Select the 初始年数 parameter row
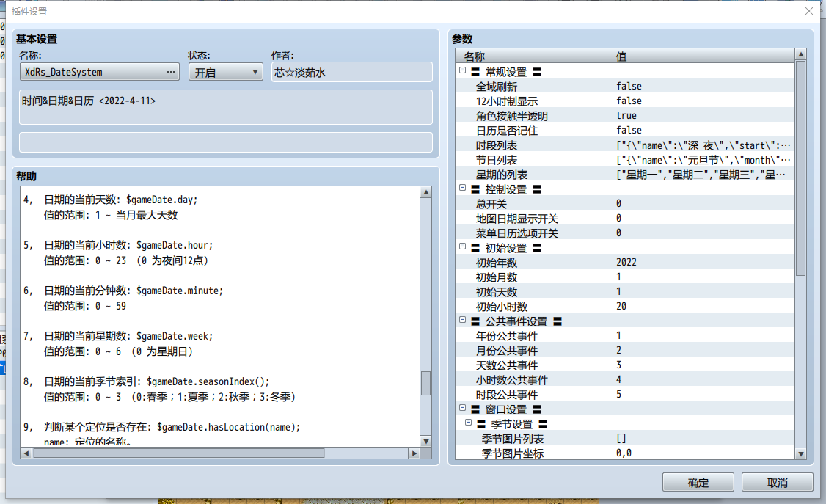 [625, 263]
